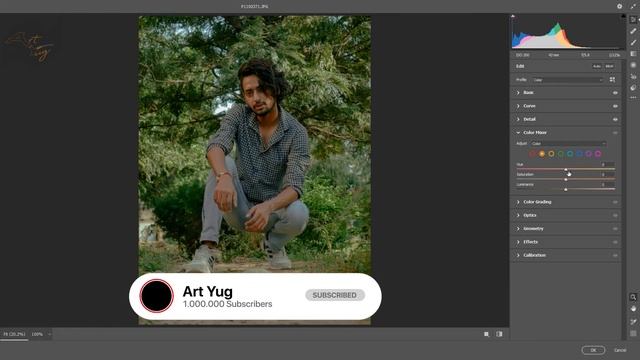
Task: Select the Hand tool
Action: (633, 309)
